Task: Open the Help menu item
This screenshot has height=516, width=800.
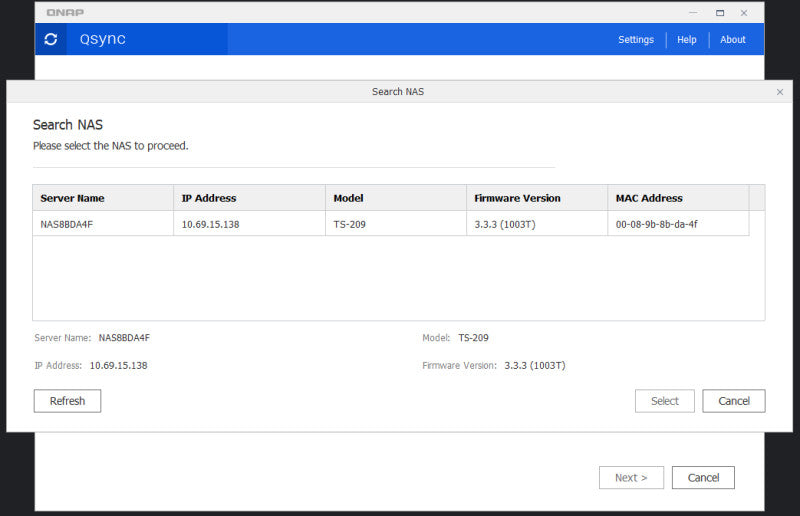Action: point(687,39)
